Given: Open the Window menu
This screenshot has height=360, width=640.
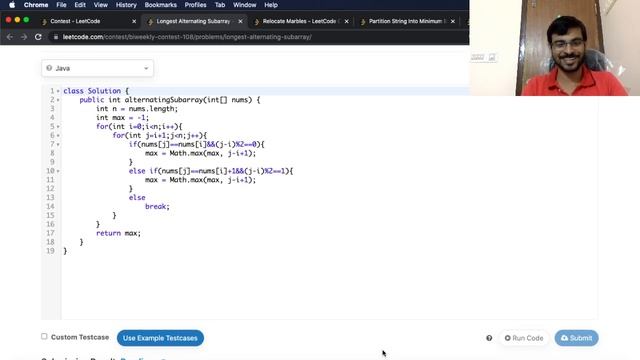Looking at the screenshot, I should pos(244,5).
